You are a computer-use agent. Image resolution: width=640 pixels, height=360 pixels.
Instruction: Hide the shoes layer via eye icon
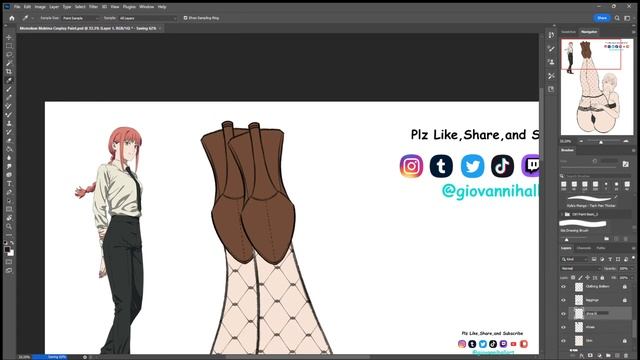(x=564, y=327)
